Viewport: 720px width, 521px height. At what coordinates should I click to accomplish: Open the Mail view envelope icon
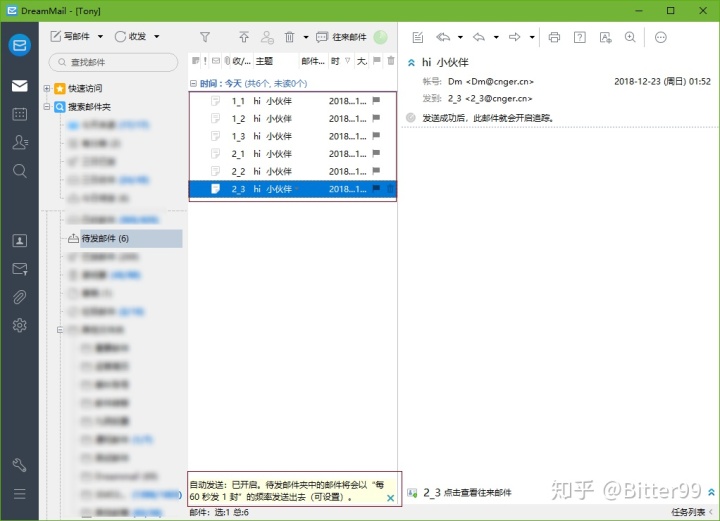[x=19, y=86]
